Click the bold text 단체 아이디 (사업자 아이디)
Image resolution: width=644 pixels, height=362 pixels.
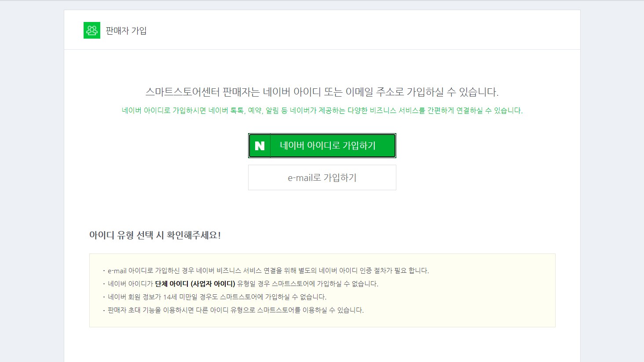195,284
